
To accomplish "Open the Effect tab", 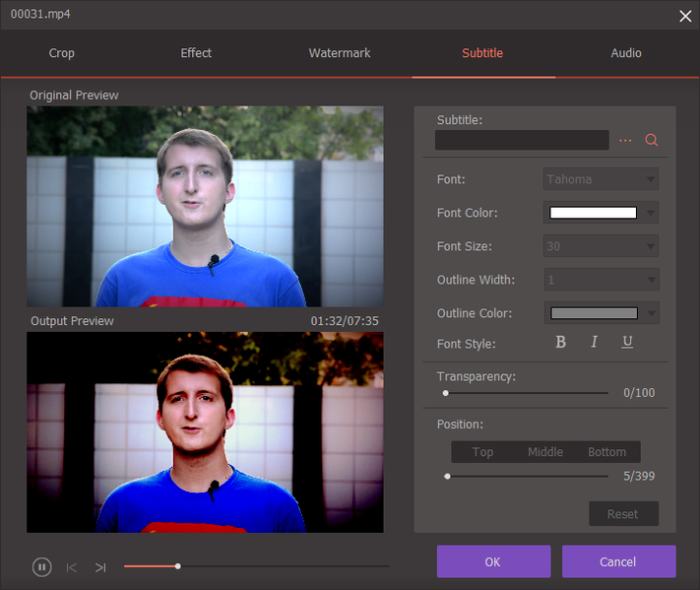I will tap(196, 53).
